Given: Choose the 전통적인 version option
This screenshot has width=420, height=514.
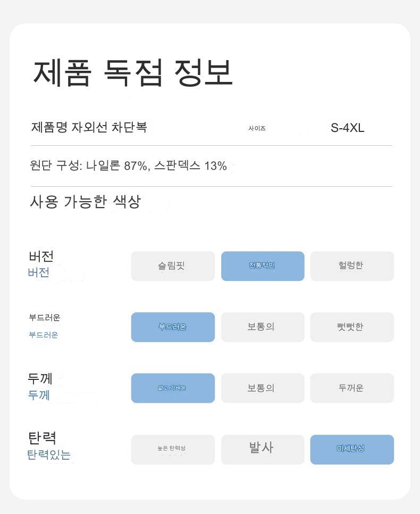Looking at the screenshot, I should 263,266.
